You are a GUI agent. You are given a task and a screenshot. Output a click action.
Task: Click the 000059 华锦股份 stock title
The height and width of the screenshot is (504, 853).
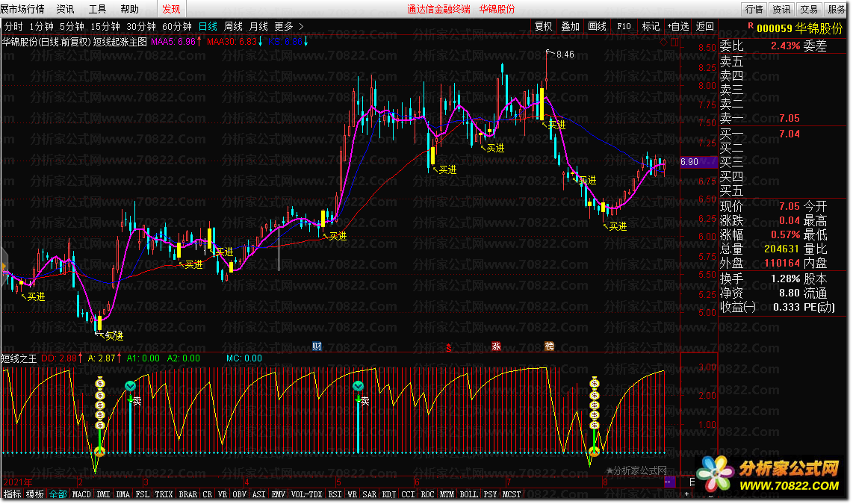tap(799, 29)
